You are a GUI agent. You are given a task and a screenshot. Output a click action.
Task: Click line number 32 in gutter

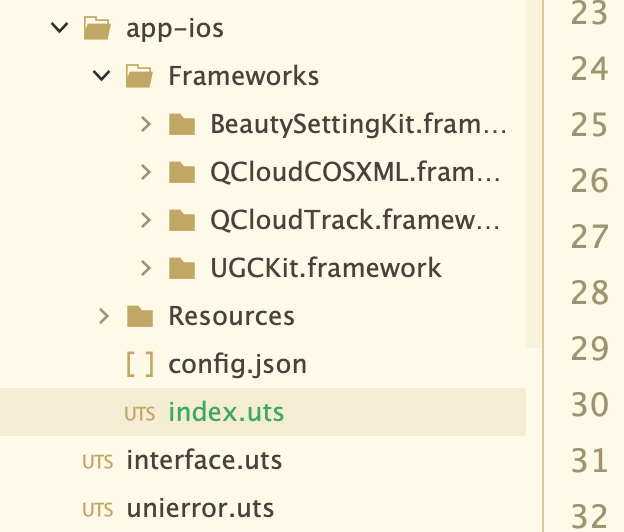(x=589, y=516)
